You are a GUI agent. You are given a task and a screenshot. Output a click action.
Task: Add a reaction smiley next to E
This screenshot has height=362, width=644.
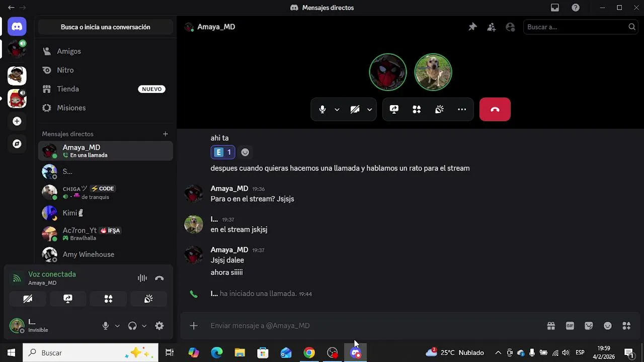coord(245,152)
